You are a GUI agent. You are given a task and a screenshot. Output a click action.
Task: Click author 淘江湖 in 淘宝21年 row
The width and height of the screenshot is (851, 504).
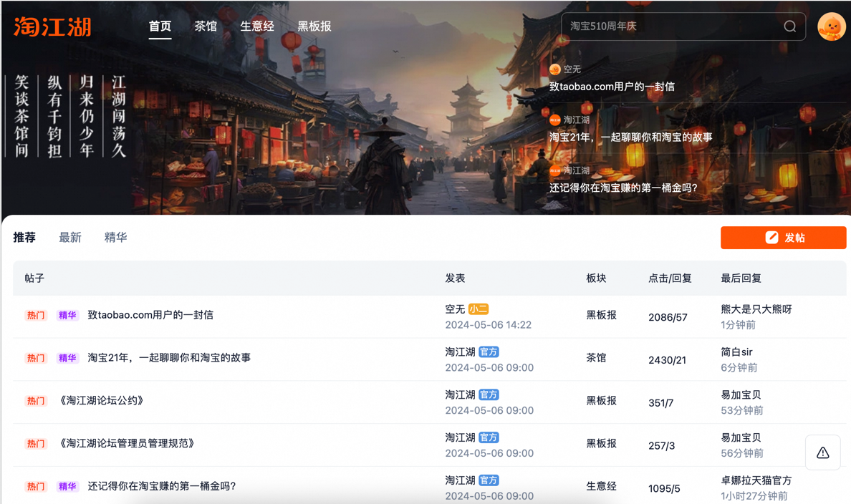[460, 352]
